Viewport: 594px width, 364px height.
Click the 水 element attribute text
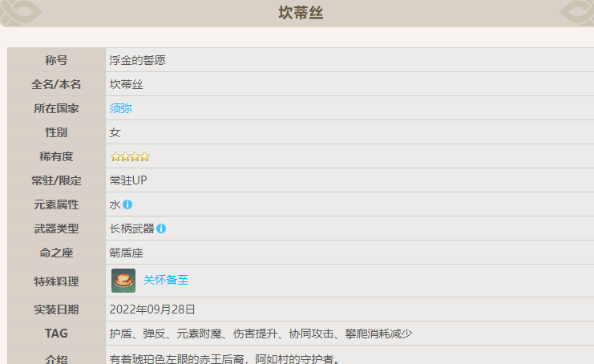click(115, 204)
